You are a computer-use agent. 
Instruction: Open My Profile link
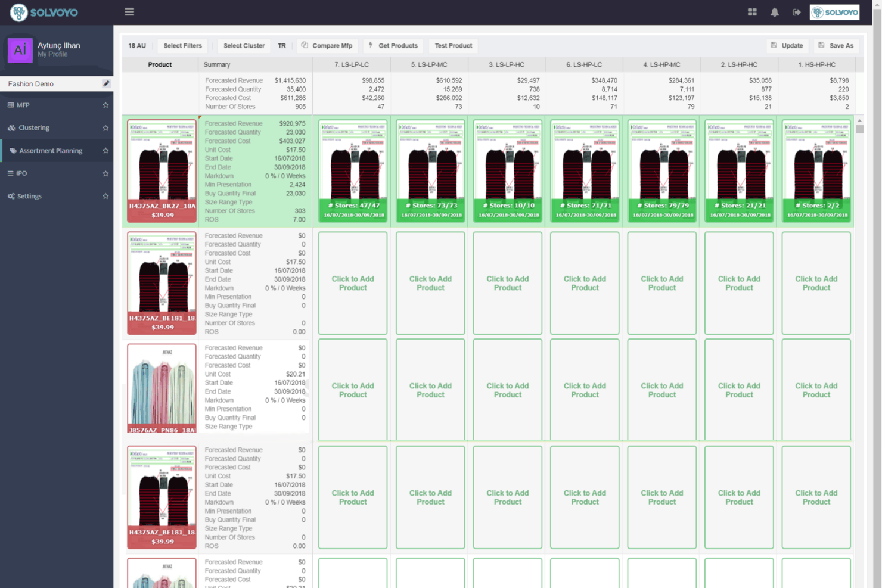coord(52,54)
